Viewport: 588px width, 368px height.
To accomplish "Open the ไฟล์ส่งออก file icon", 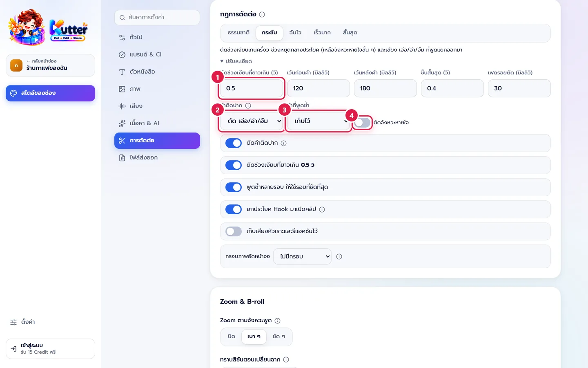I will [x=122, y=157].
